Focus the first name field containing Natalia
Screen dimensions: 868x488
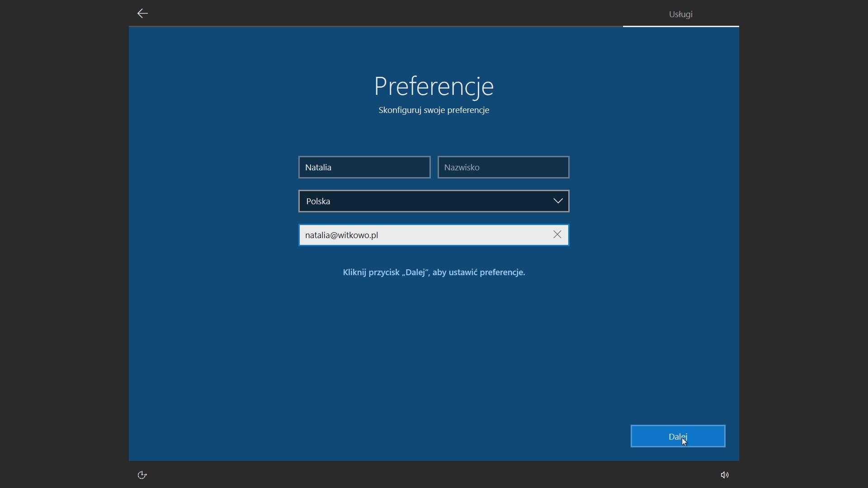[364, 167]
